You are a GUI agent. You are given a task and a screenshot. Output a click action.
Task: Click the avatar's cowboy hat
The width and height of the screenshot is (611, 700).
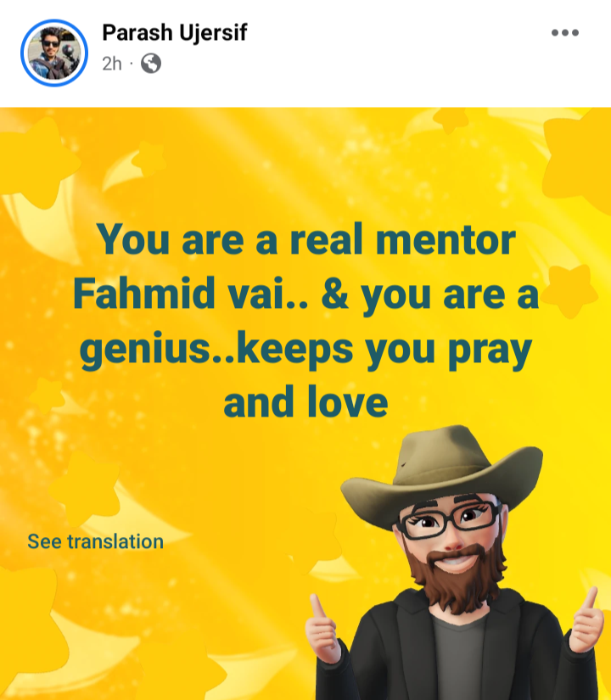point(442,473)
